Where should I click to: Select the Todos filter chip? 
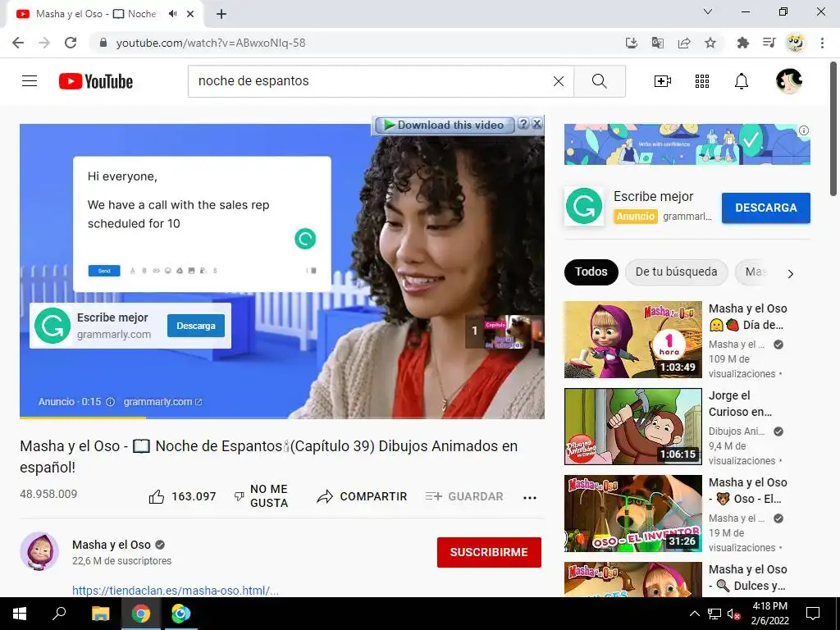click(x=591, y=272)
